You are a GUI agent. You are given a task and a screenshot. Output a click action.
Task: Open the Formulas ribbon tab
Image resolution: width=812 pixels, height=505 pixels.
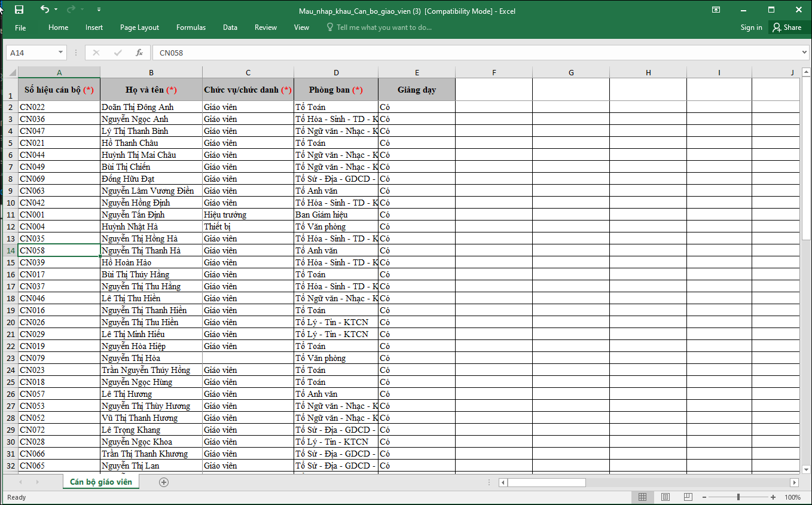tap(191, 27)
